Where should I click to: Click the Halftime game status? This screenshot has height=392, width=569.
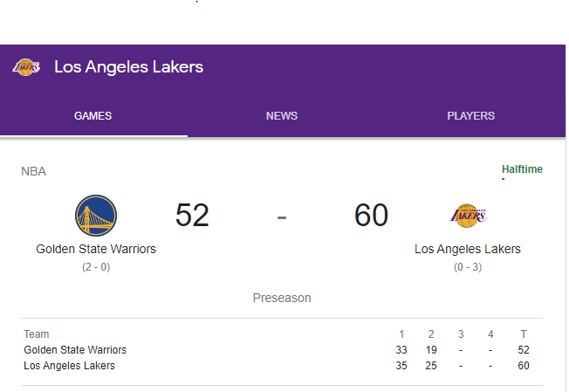(x=522, y=169)
